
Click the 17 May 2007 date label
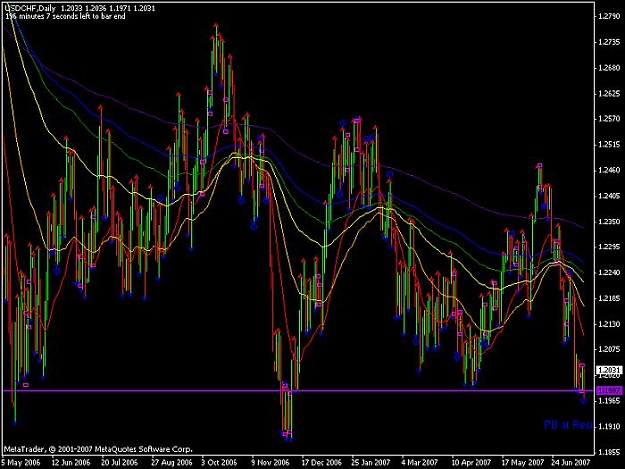point(522,463)
